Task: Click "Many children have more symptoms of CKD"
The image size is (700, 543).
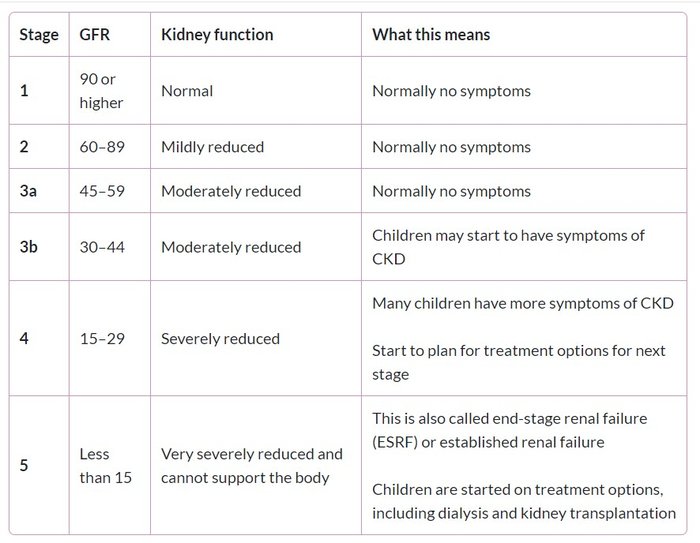Action: [x=523, y=303]
